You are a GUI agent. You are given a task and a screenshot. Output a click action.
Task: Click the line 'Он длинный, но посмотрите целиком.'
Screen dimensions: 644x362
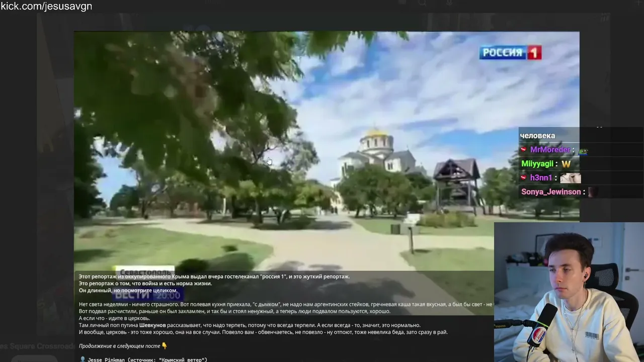click(x=128, y=291)
